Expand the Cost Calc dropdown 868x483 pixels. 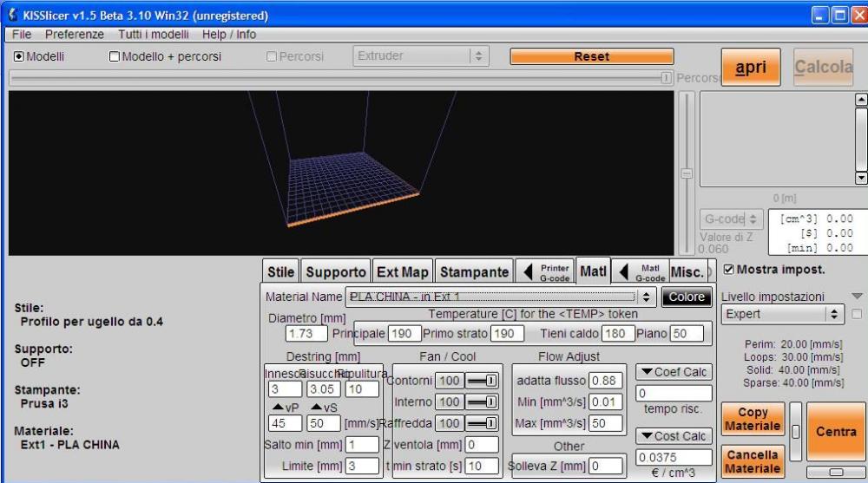(x=674, y=436)
